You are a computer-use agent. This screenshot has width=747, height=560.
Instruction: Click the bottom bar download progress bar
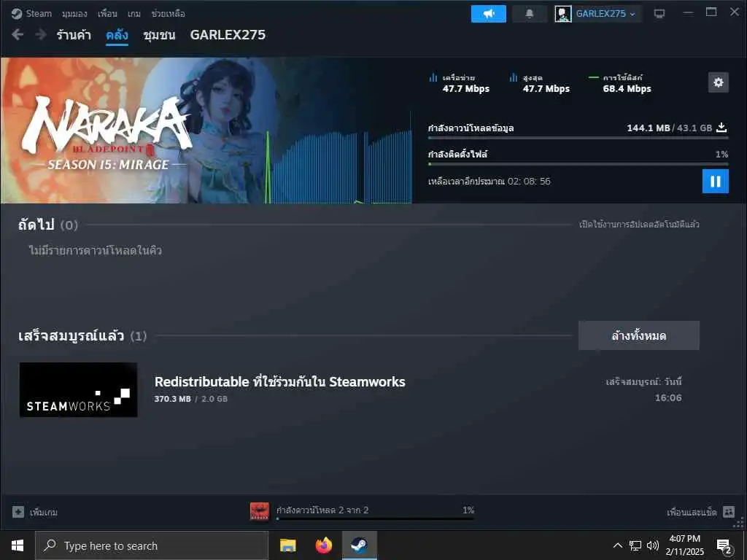pyautogui.click(x=376, y=518)
